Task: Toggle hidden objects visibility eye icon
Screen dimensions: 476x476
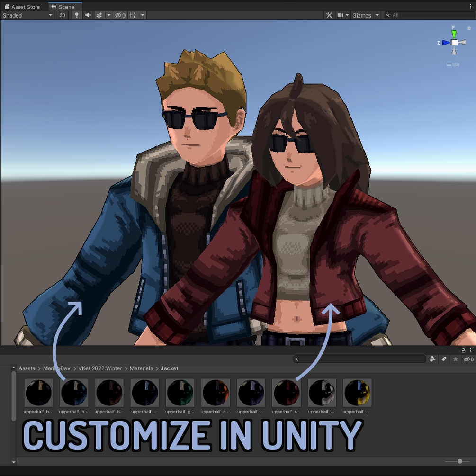Action: tap(120, 15)
